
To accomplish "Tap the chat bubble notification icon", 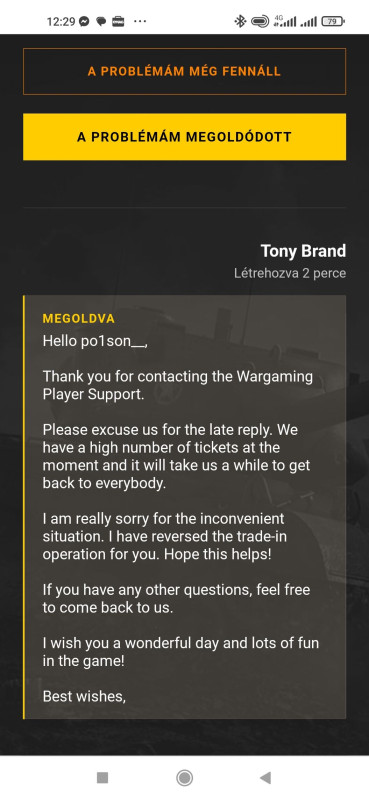I will [x=101, y=21].
